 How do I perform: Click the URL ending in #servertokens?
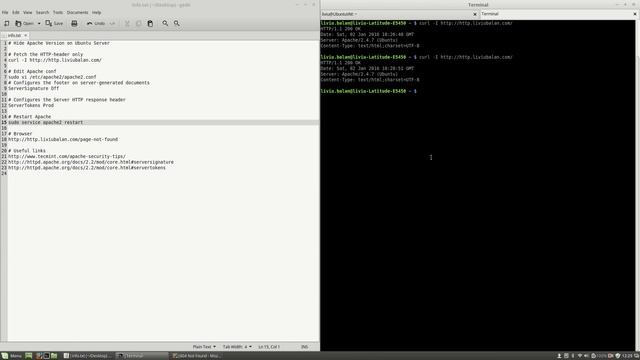pyautogui.click(x=87, y=168)
